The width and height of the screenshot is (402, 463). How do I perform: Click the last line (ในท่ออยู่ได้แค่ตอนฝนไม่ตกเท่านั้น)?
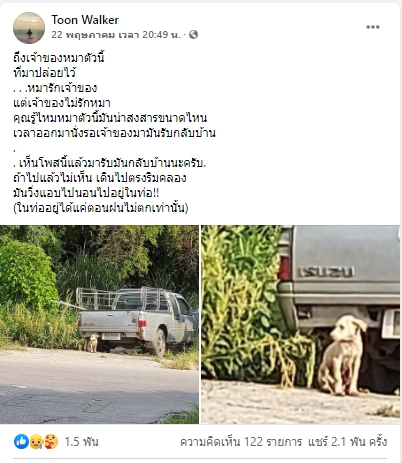coord(101,208)
